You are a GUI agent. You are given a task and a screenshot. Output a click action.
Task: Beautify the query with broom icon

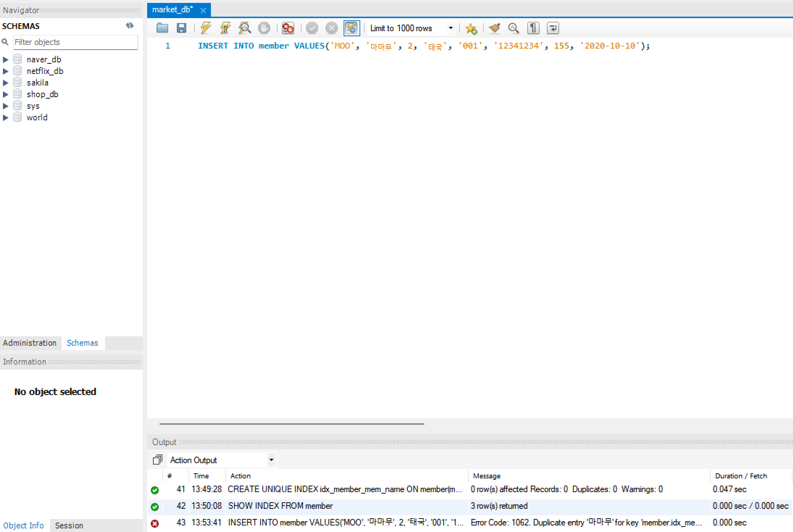[x=494, y=28]
